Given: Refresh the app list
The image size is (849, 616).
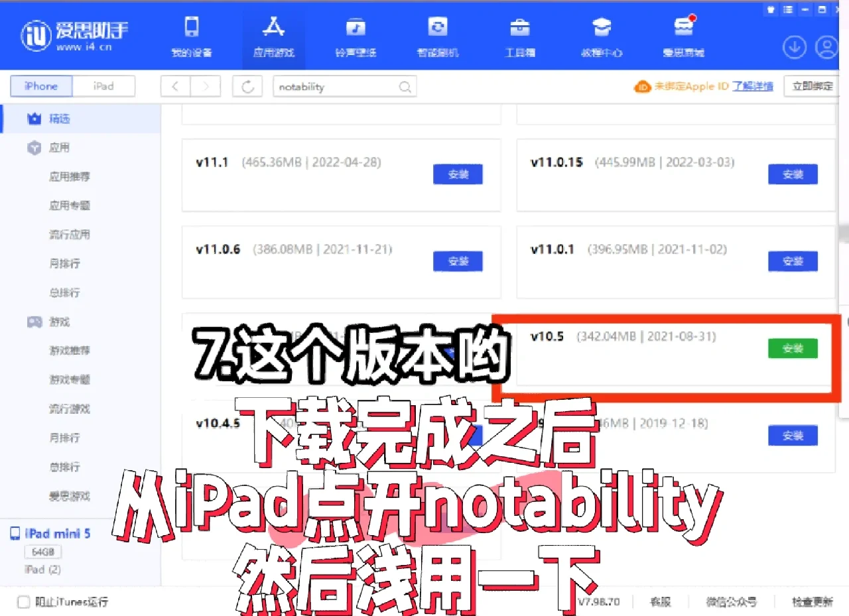Looking at the screenshot, I should pyautogui.click(x=247, y=86).
